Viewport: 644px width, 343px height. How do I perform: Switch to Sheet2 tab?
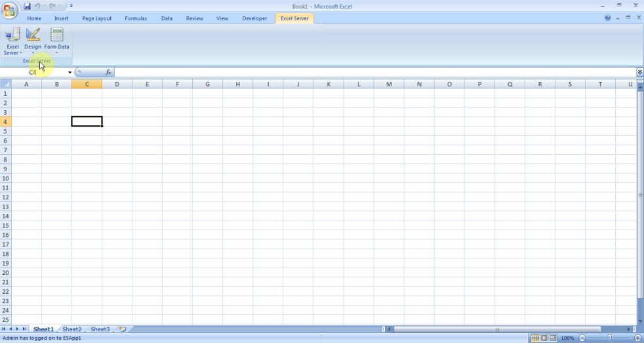(x=72, y=329)
